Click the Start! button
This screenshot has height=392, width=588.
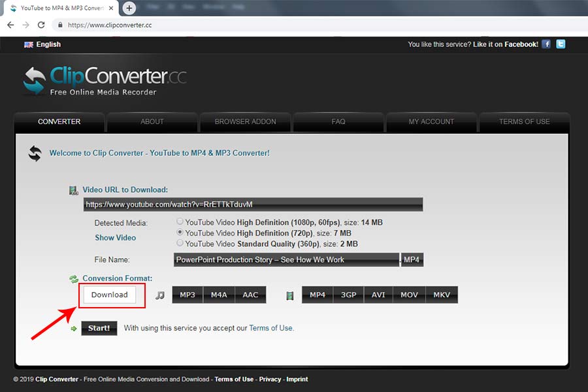coord(99,328)
